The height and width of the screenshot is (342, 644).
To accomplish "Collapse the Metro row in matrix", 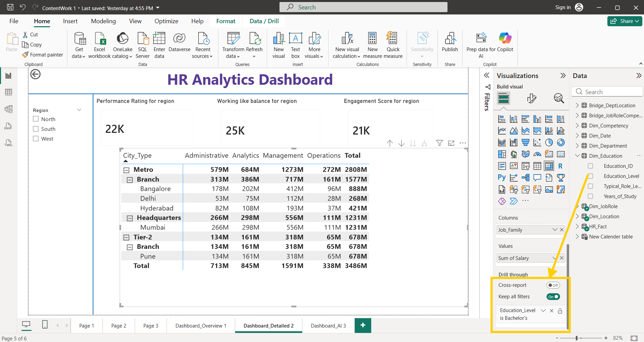I will point(126,170).
